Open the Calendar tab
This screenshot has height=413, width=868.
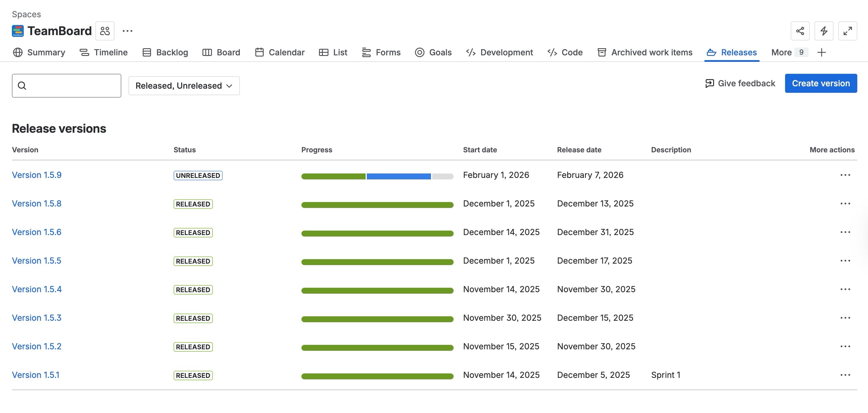pos(280,52)
